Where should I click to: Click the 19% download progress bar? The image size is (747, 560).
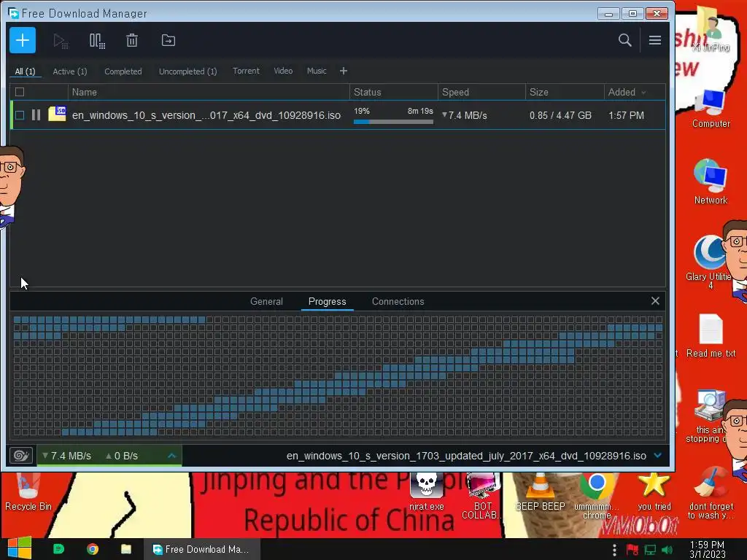tap(393, 122)
